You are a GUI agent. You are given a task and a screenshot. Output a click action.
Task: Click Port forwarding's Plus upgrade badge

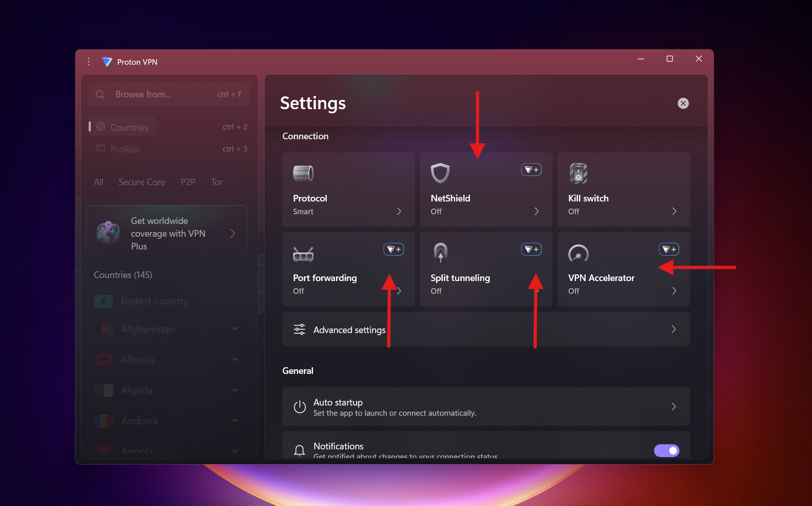tap(394, 249)
